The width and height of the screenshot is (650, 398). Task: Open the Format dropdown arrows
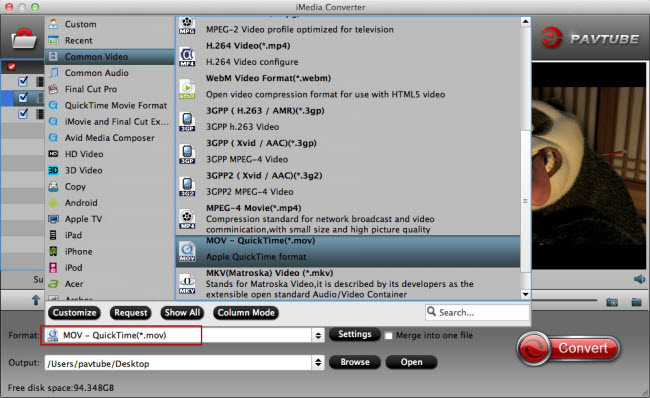pos(318,335)
